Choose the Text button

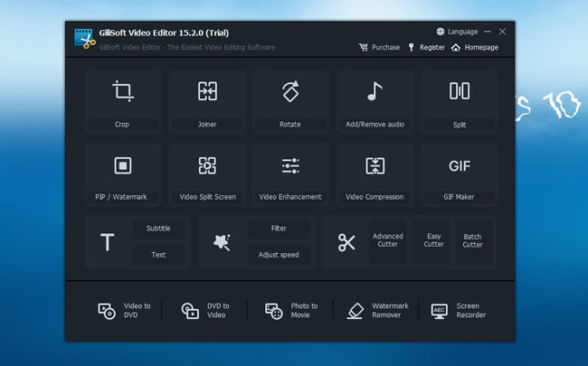(158, 255)
